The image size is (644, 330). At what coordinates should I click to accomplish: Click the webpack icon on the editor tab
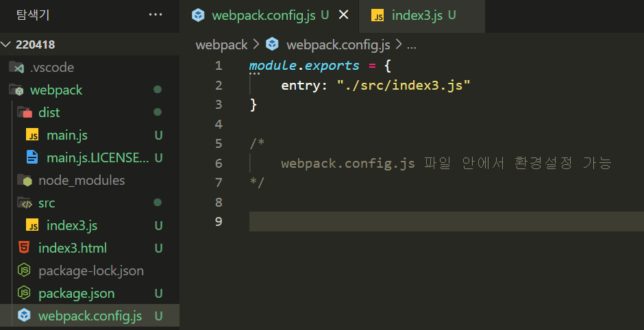click(199, 16)
